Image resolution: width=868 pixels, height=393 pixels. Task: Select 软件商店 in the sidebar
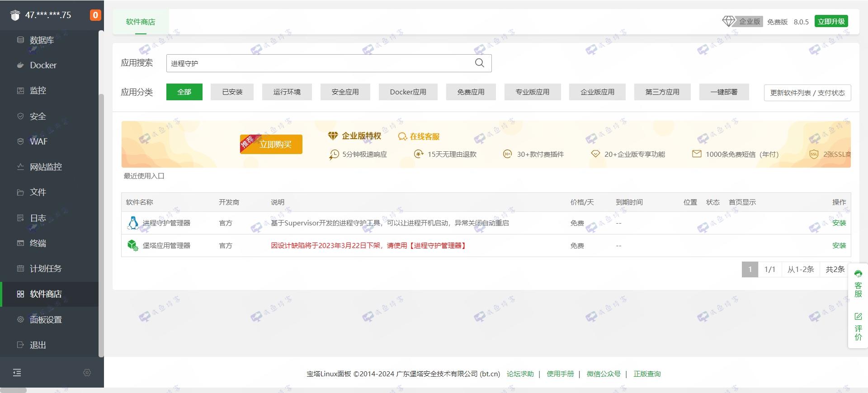(x=50, y=294)
